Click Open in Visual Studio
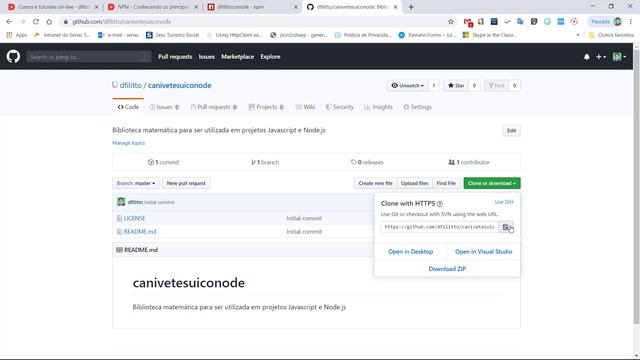The image size is (640, 360). pyautogui.click(x=483, y=252)
